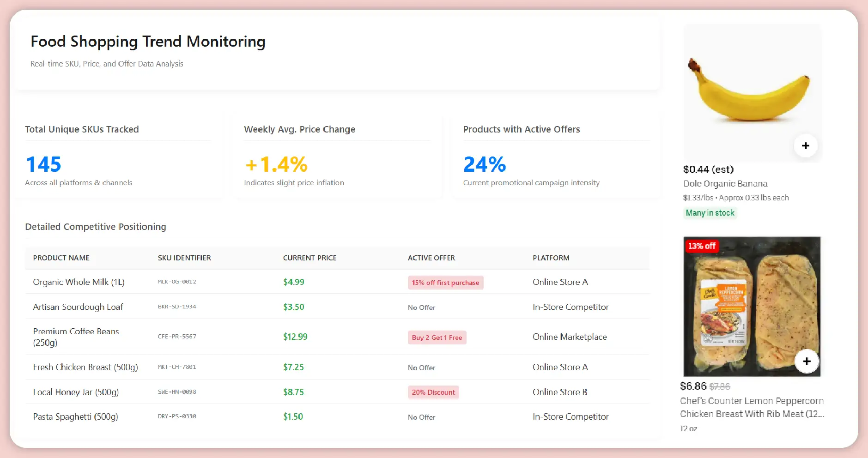Click the Weekly Avg. Price Change card
Image resolution: width=868 pixels, height=458 pixels.
337,156
